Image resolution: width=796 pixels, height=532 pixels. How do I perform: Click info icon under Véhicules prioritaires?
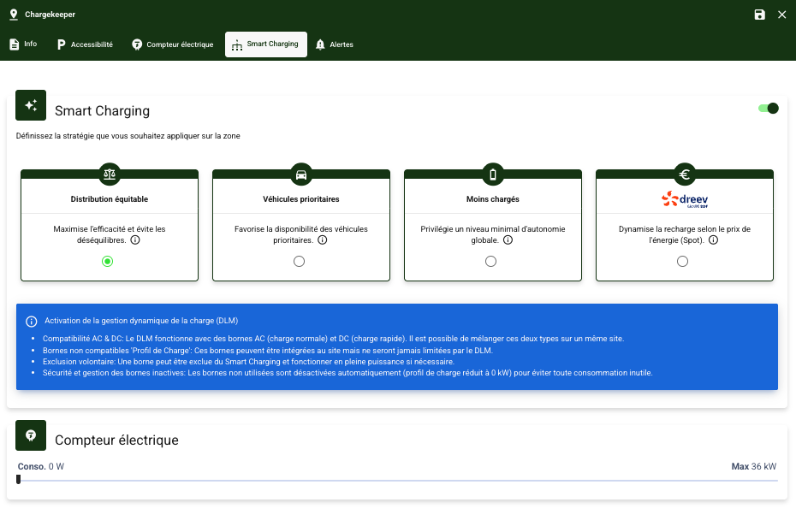(x=322, y=240)
